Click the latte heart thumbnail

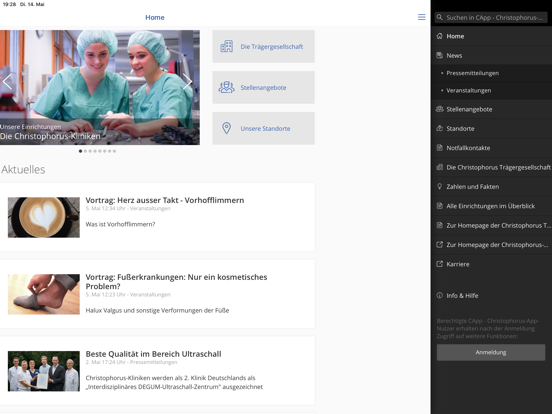tap(44, 217)
